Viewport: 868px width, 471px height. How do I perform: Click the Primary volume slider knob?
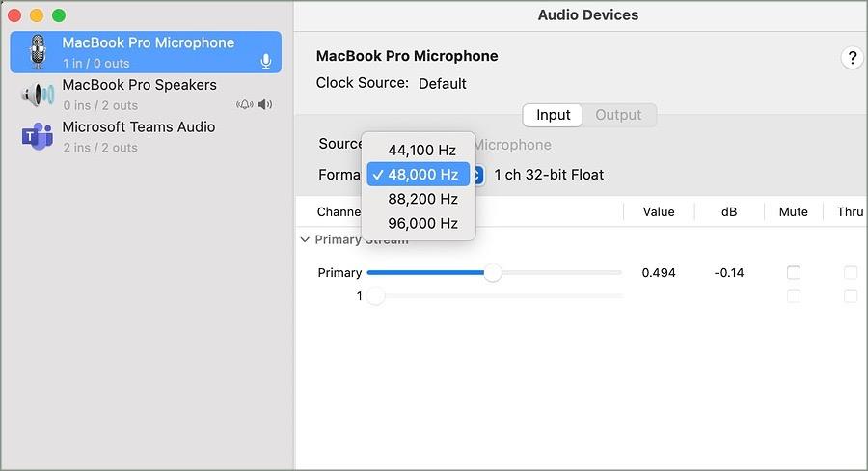[x=492, y=272]
